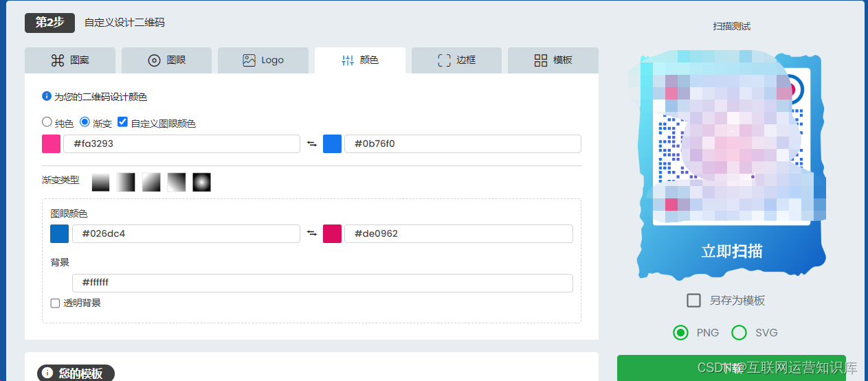Choose the vertical linear gradient type

point(101,182)
